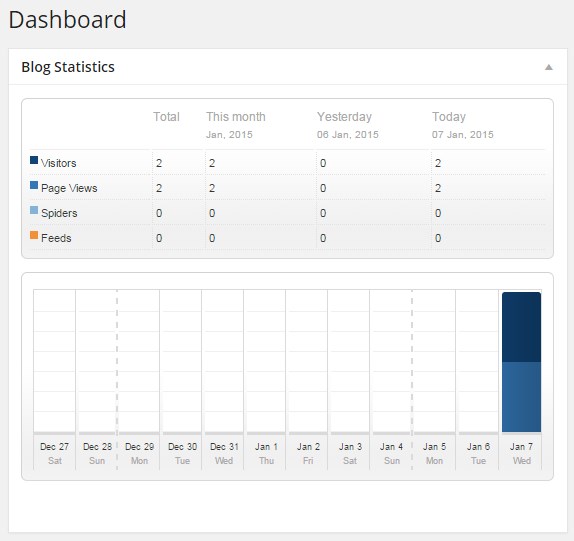Collapse the Blog Statistics widget arrow

tap(548, 67)
